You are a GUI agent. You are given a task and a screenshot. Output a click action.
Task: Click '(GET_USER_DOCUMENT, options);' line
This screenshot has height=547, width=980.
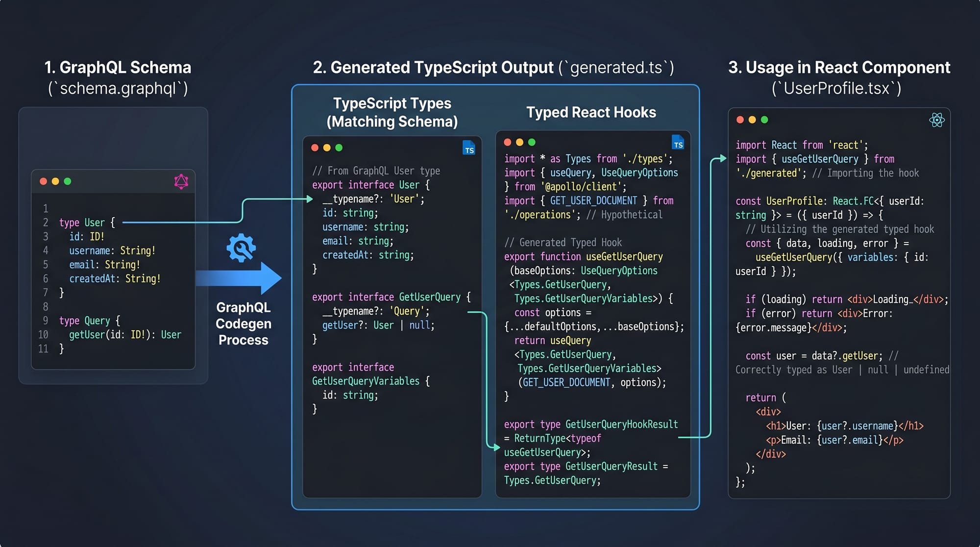[x=592, y=383]
